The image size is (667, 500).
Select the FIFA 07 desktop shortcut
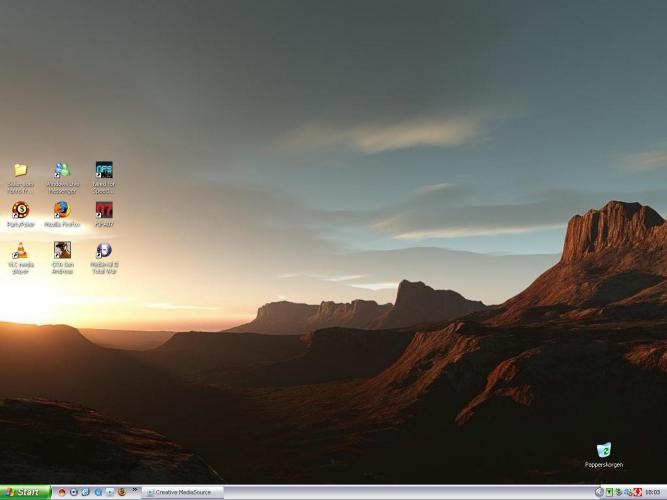(x=104, y=210)
